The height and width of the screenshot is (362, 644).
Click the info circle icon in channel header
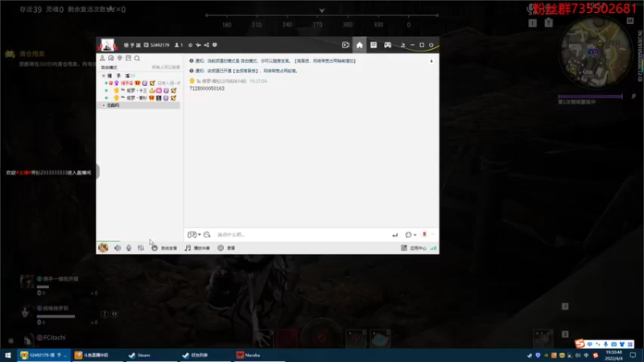[214, 45]
